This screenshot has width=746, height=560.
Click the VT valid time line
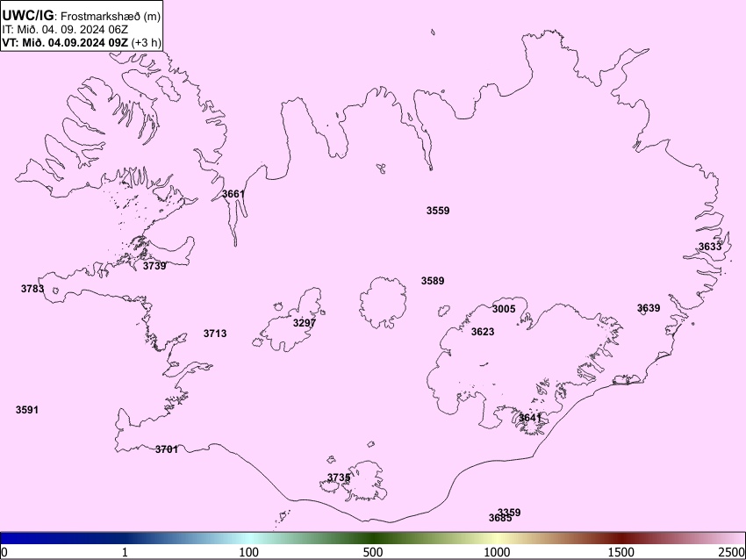coord(82,42)
